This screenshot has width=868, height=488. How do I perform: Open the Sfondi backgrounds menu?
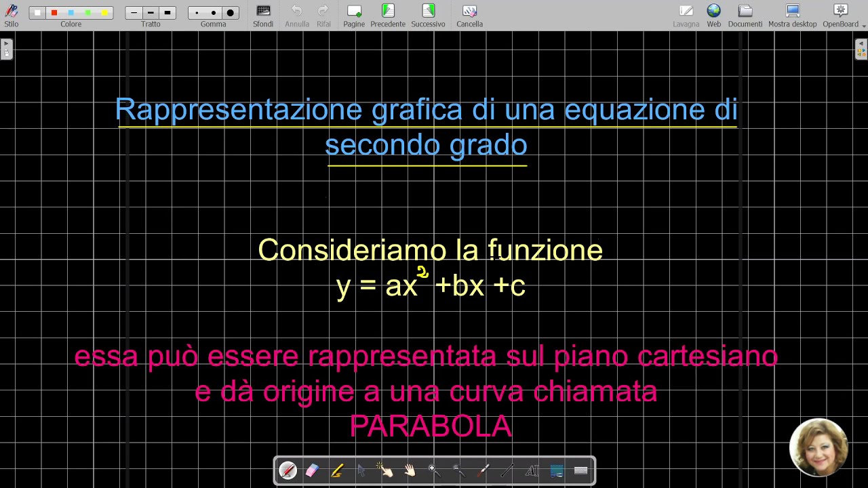(x=263, y=15)
